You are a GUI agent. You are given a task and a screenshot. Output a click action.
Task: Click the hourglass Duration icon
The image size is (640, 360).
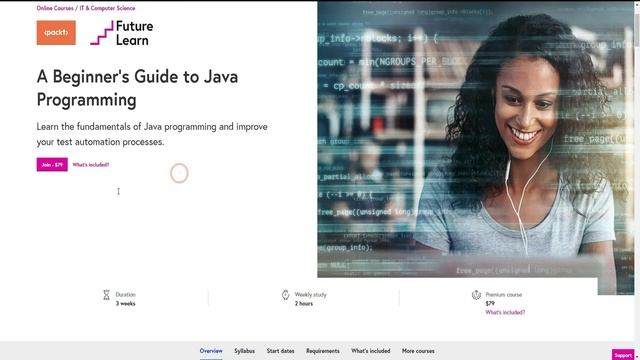click(106, 295)
